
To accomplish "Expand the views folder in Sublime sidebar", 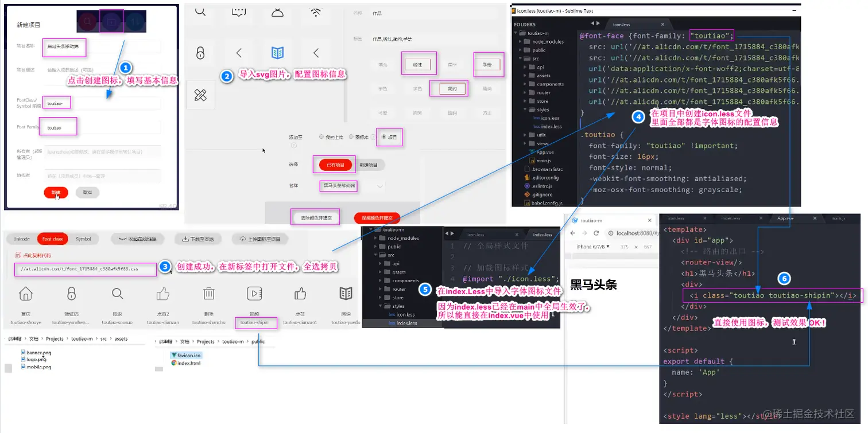I will pos(525,143).
